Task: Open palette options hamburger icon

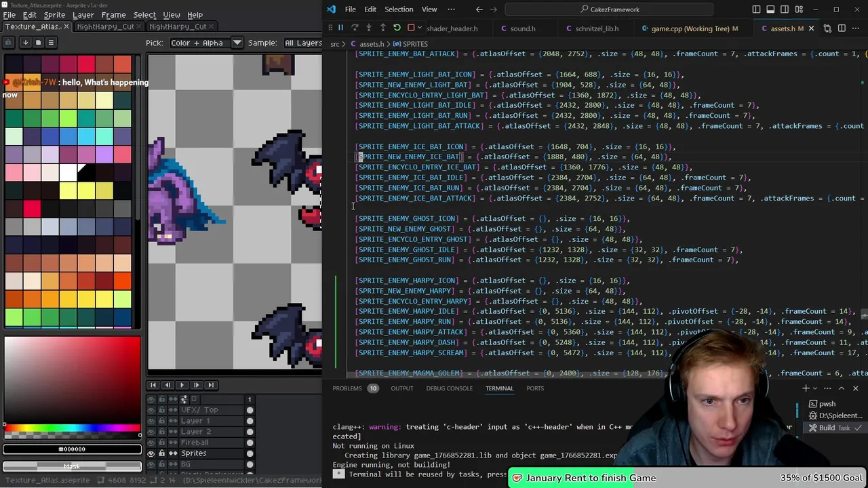Action: pyautogui.click(x=50, y=42)
